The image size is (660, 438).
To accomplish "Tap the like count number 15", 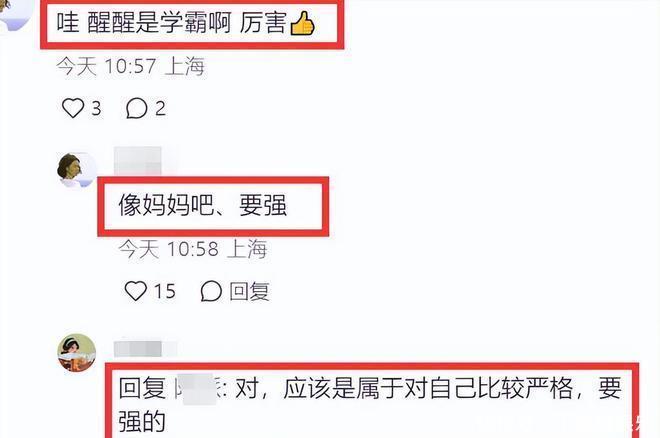I will coord(165,291).
